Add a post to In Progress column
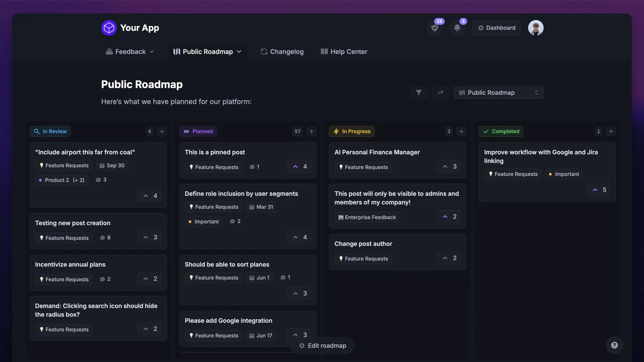Image resolution: width=644 pixels, height=362 pixels. click(461, 131)
